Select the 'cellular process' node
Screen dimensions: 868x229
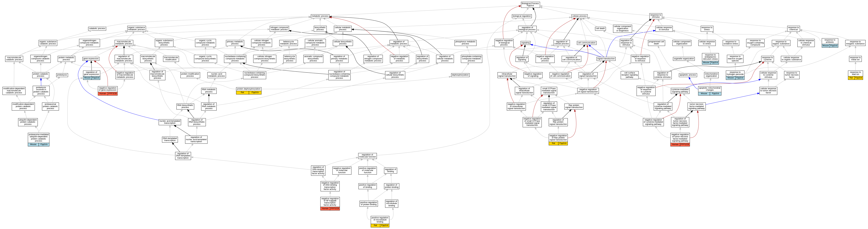click(x=579, y=16)
